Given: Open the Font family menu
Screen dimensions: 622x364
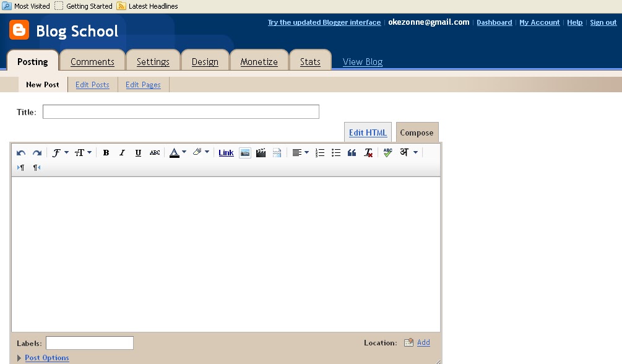Looking at the screenshot, I should tap(60, 152).
